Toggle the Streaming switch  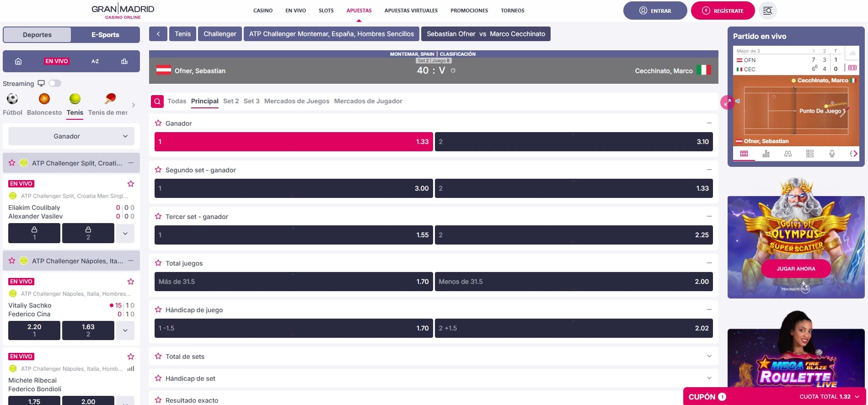(55, 83)
